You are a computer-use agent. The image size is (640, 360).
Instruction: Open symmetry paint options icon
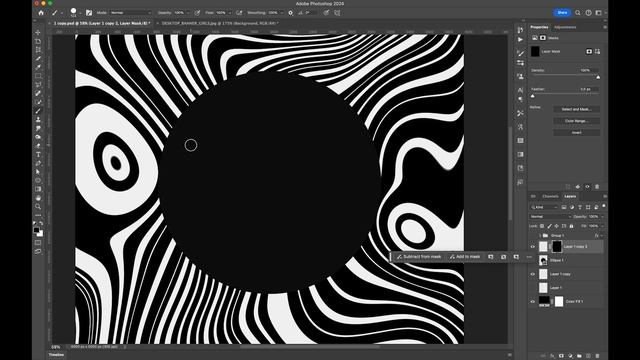tap(337, 13)
